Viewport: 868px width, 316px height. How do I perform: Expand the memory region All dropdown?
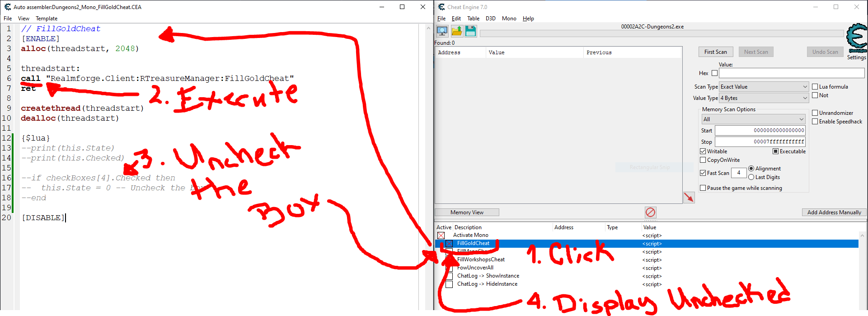[x=753, y=119]
